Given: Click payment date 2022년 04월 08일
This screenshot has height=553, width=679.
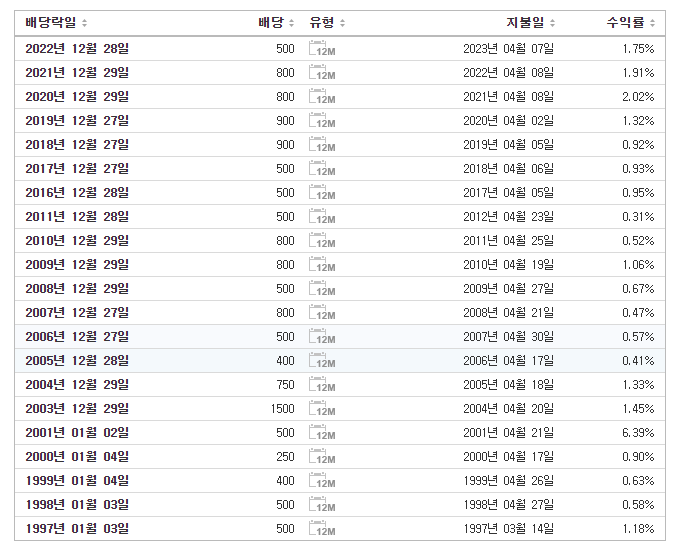Looking at the screenshot, I should point(508,72).
